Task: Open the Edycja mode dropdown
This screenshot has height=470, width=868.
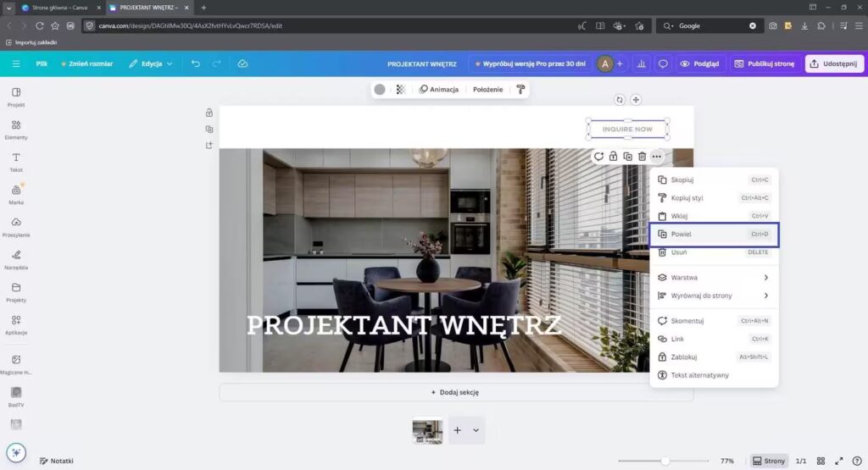Action: 151,64
